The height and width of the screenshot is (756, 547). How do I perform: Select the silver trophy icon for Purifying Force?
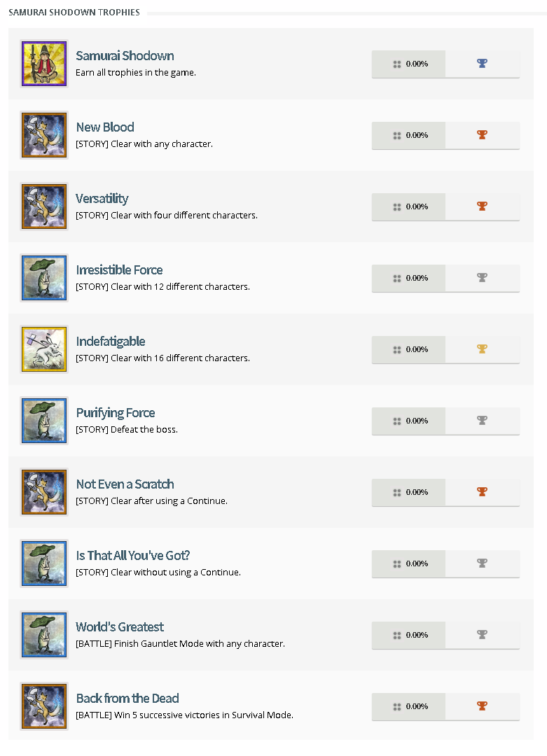point(482,421)
